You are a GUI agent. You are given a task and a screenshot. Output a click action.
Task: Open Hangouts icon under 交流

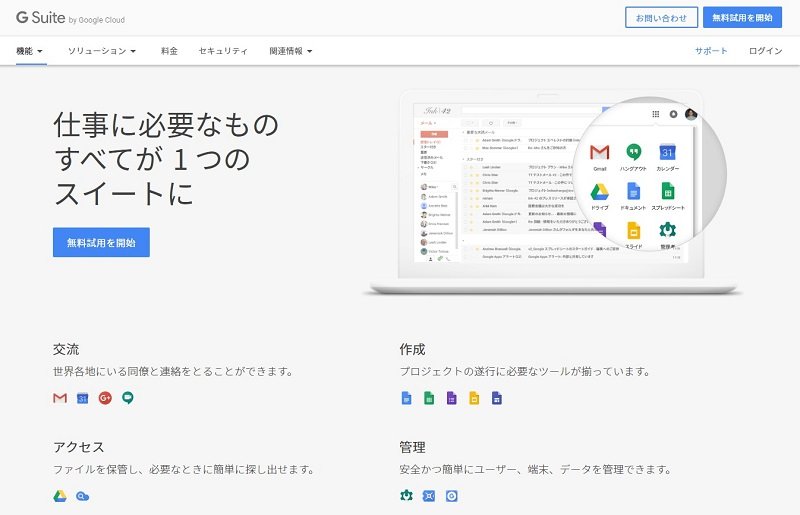tap(128, 398)
